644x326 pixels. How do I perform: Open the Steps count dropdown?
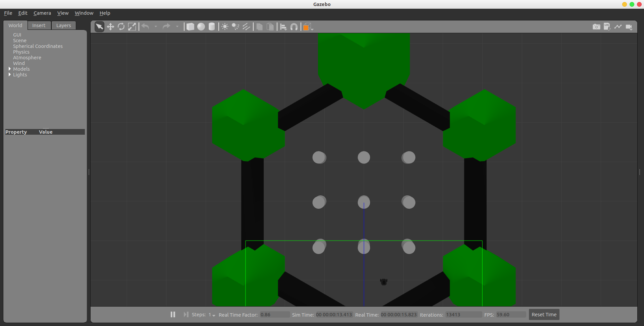click(x=213, y=315)
